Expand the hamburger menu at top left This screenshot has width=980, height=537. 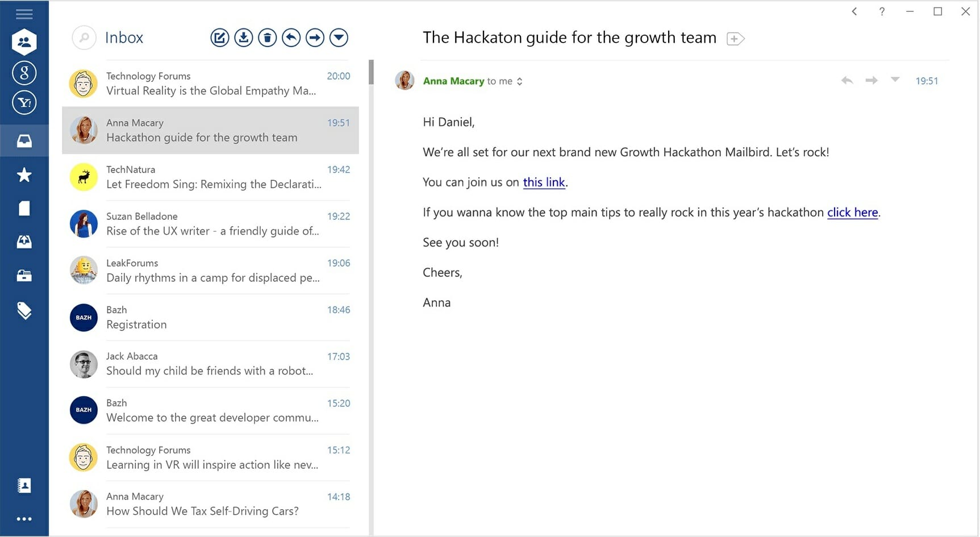(24, 14)
